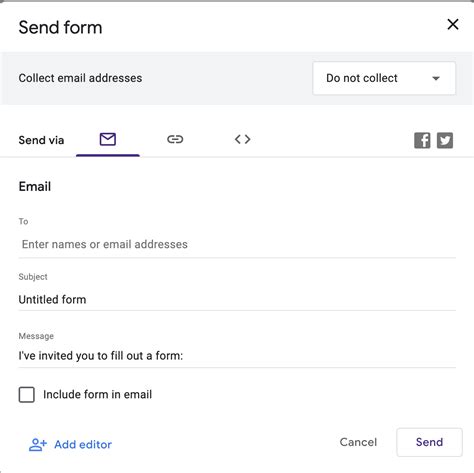474x473 pixels.
Task: Click the dropdown arrow for email collection
Action: coord(436,79)
